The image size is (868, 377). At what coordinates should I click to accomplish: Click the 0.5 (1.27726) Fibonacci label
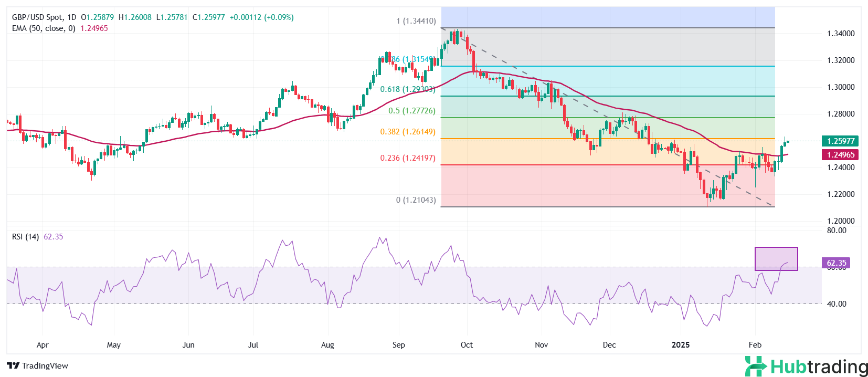point(411,111)
